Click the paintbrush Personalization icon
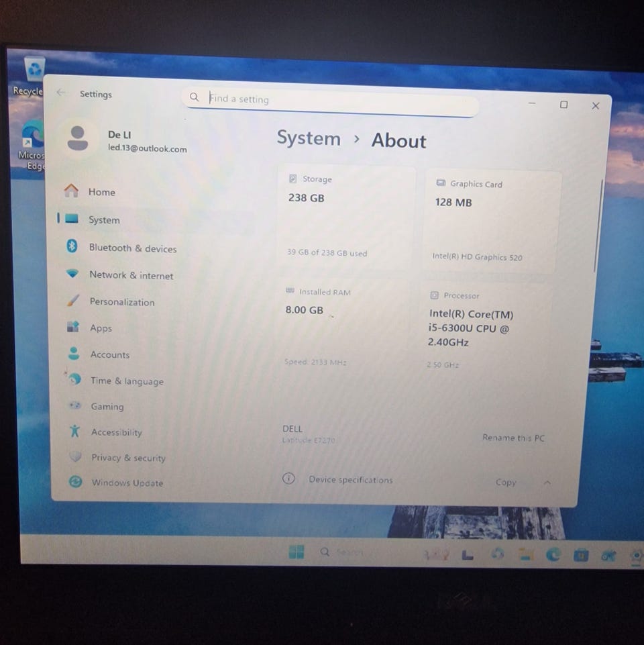The height and width of the screenshot is (645, 644). click(x=73, y=301)
